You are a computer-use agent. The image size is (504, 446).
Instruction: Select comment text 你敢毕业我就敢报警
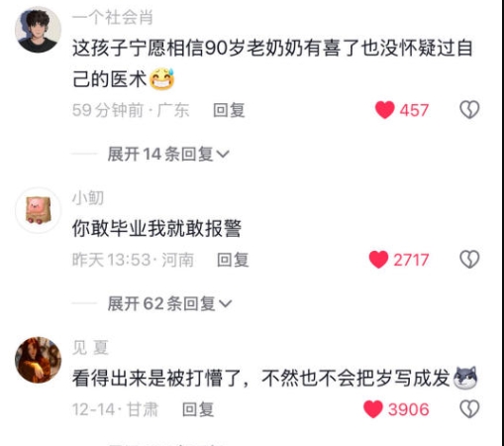[156, 229]
